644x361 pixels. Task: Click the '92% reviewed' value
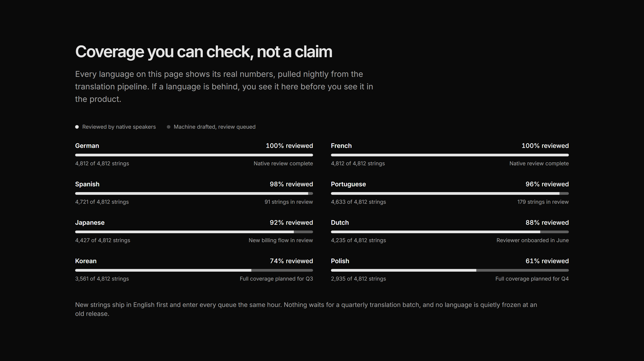pos(291,222)
